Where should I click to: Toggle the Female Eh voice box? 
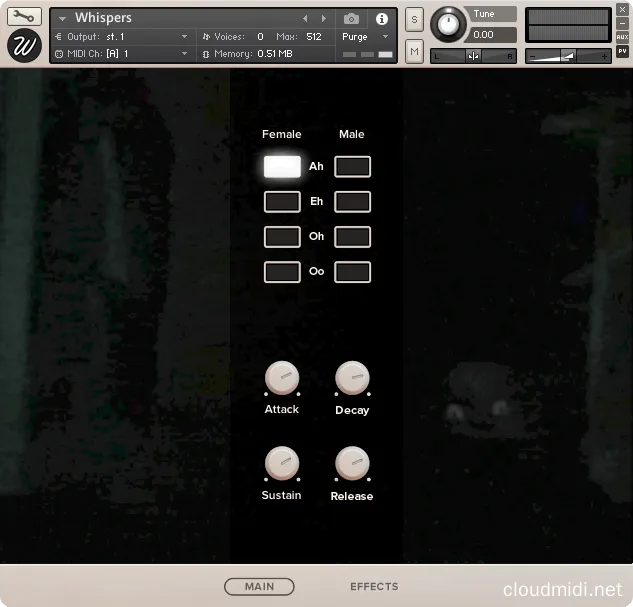[282, 202]
